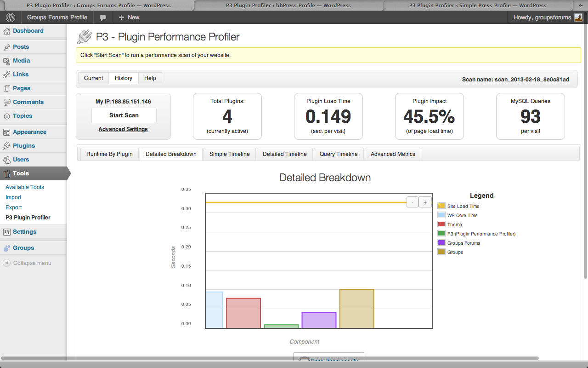588x368 pixels.
Task: Switch to the History tab
Action: (x=124, y=78)
